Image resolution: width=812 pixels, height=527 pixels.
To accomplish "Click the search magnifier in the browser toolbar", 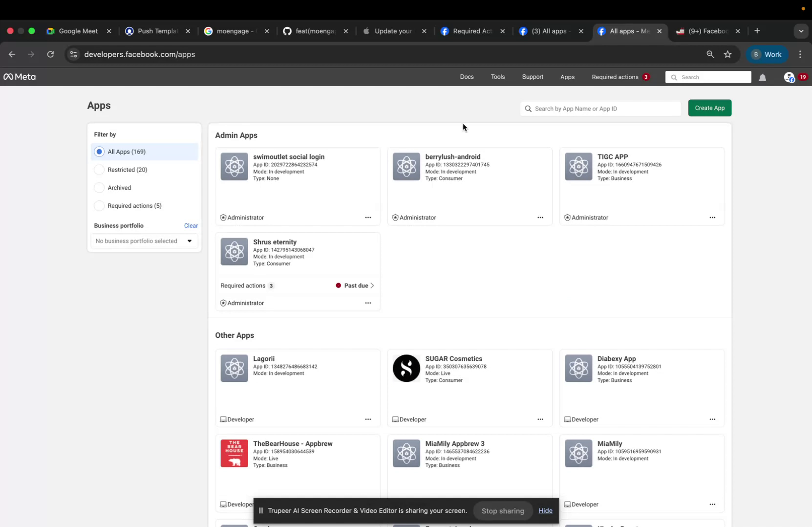I will pos(710,54).
